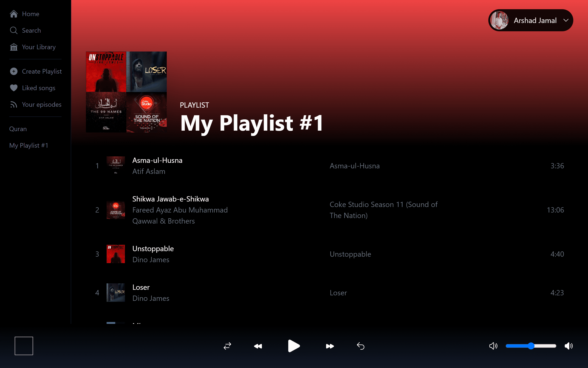
Task: Click duration 3:36
Action: tap(557, 166)
